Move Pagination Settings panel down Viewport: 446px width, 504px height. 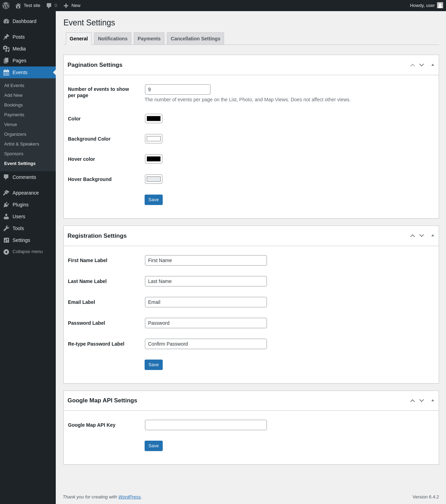(422, 65)
